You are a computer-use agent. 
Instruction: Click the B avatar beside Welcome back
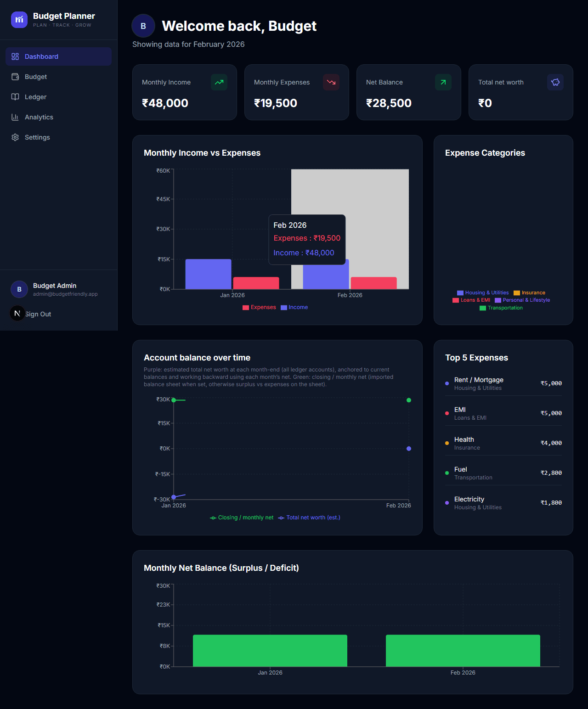[143, 26]
